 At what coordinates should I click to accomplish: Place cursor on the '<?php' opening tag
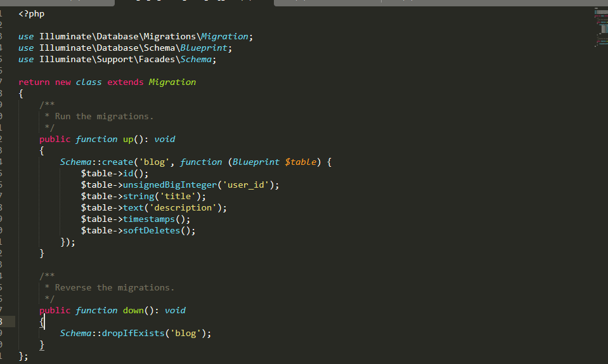(32, 13)
